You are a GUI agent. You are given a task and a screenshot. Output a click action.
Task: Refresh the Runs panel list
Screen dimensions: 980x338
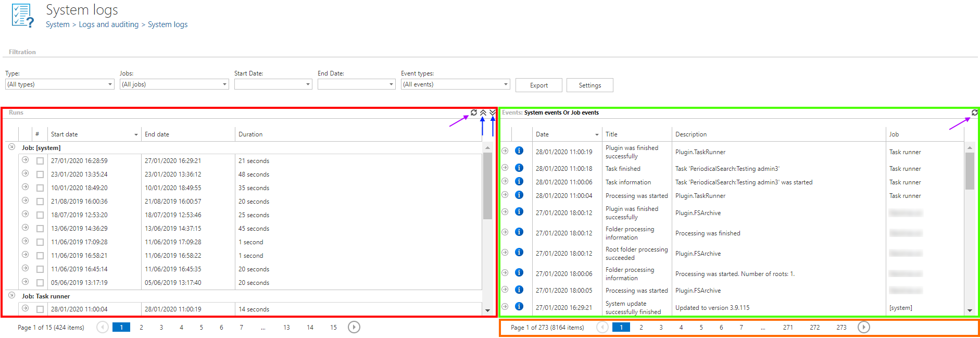[473, 112]
